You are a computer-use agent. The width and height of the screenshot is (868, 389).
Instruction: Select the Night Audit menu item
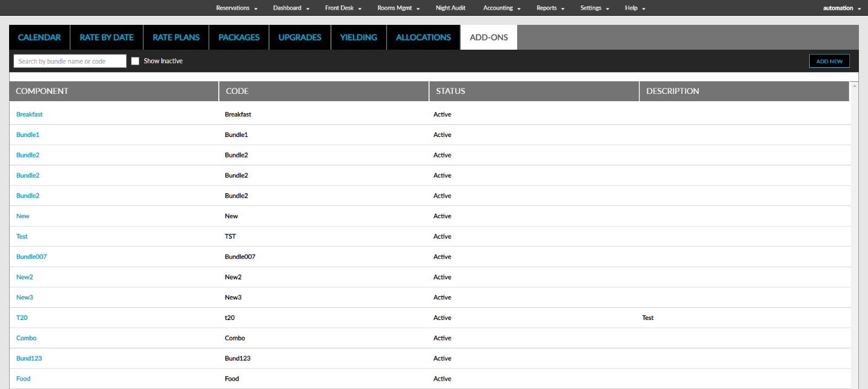450,8
